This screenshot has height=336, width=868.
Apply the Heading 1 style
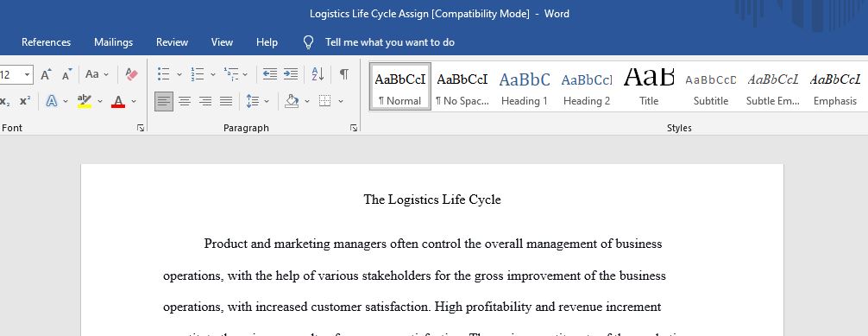(x=525, y=86)
